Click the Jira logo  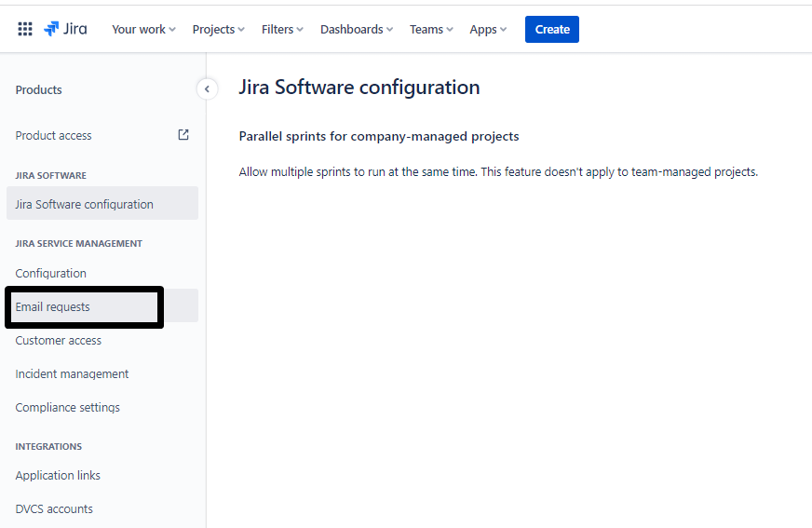[x=65, y=29]
